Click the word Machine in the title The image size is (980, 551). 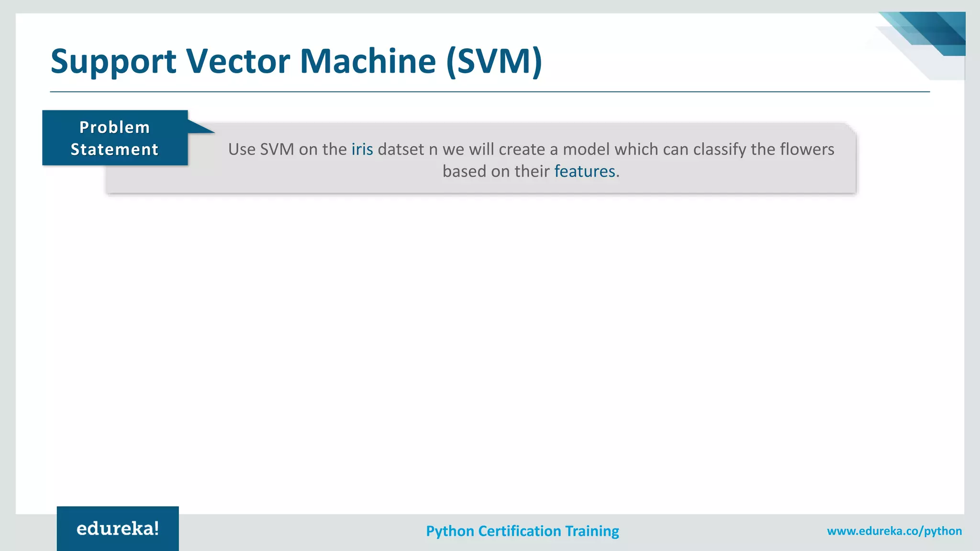point(367,61)
